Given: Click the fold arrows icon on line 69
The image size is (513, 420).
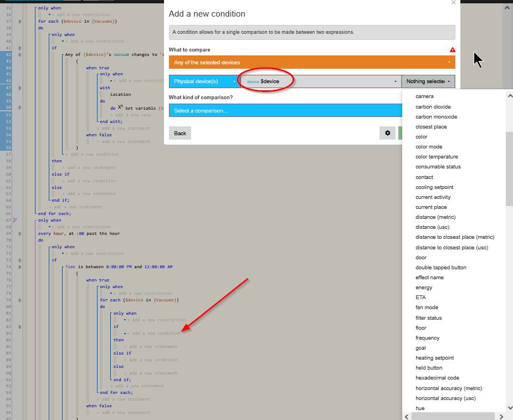Looking at the screenshot, I should [19, 234].
